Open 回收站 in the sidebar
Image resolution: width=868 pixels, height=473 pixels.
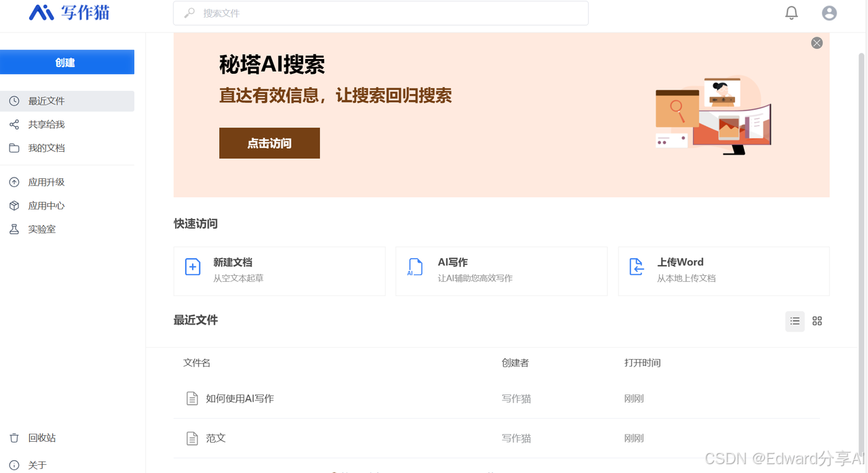coord(67,438)
